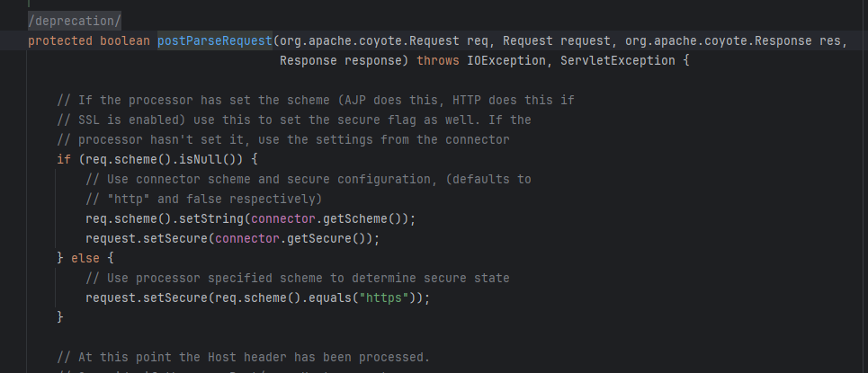
Task: Click the Response response parameter
Action: (344, 60)
